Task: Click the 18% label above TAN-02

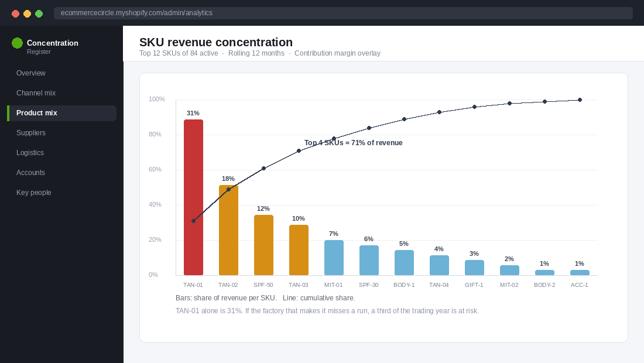Action: [228, 179]
